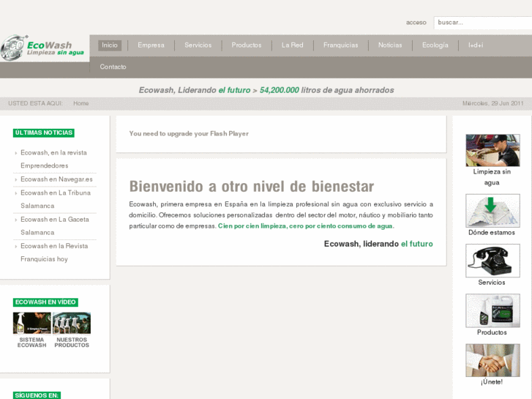Open the Servicios menu item
The image size is (532, 399).
198,45
